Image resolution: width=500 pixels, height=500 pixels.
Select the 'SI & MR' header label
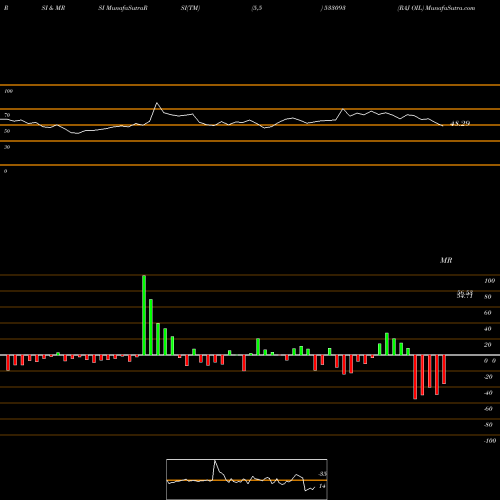coord(53,8)
